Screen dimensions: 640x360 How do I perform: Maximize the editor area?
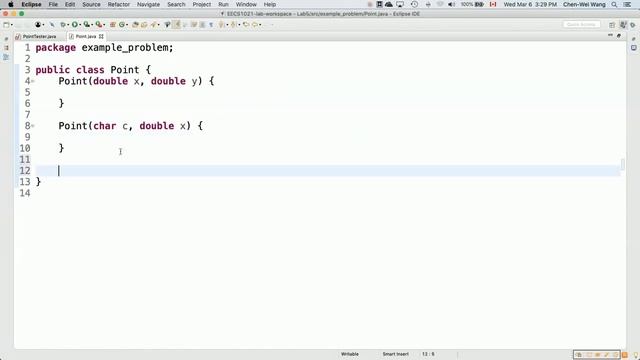click(x=619, y=36)
